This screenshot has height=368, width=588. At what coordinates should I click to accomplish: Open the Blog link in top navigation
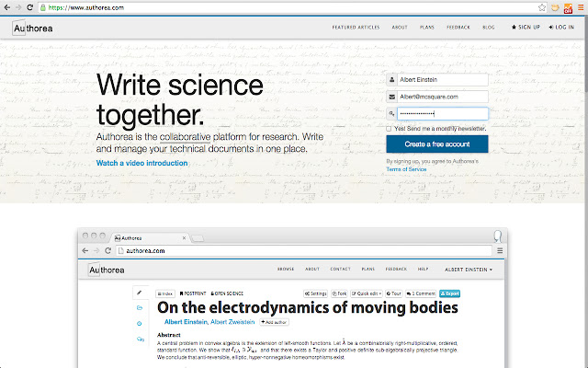click(488, 28)
